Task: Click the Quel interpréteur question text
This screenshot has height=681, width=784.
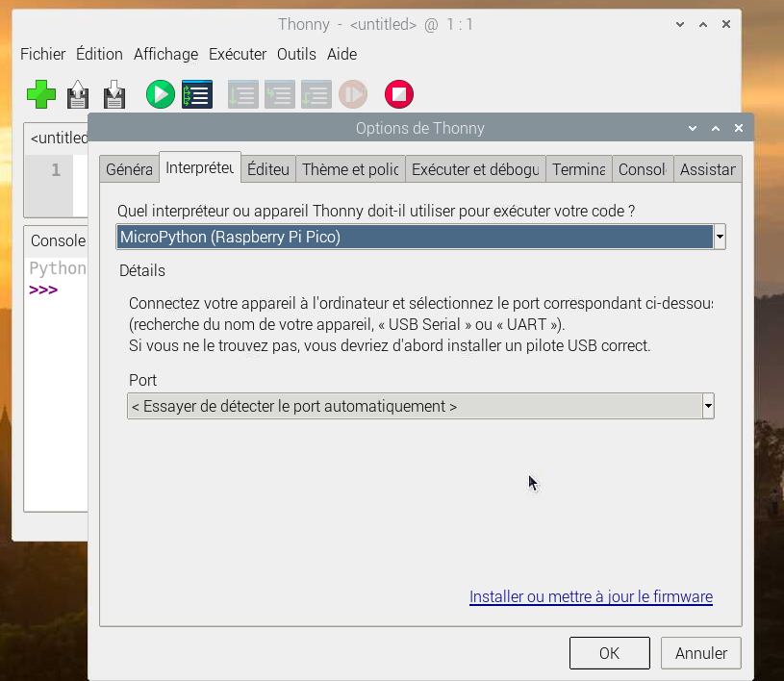Action: click(376, 211)
